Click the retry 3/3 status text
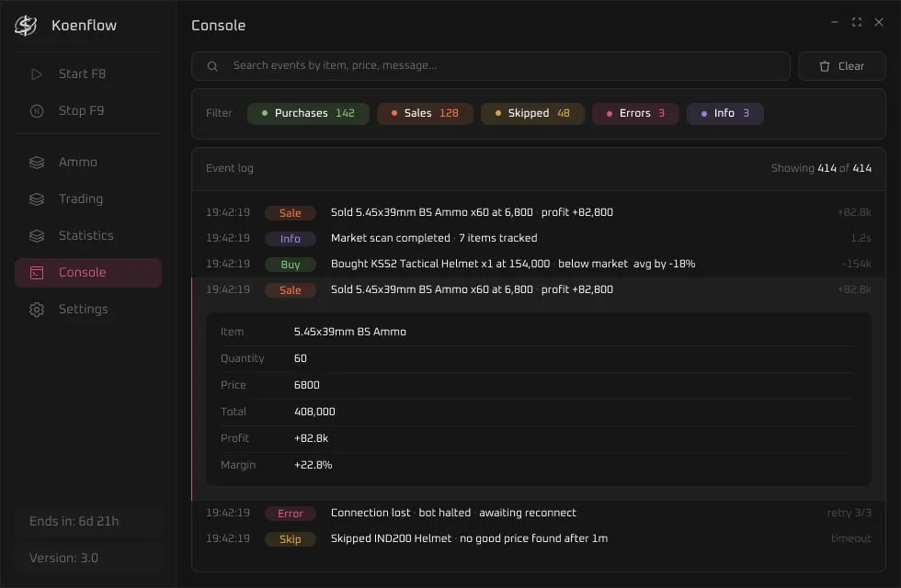 point(849,513)
